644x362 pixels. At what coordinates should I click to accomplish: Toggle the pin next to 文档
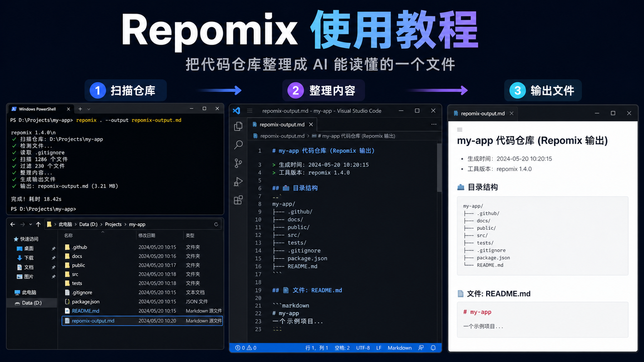pyautogui.click(x=54, y=267)
